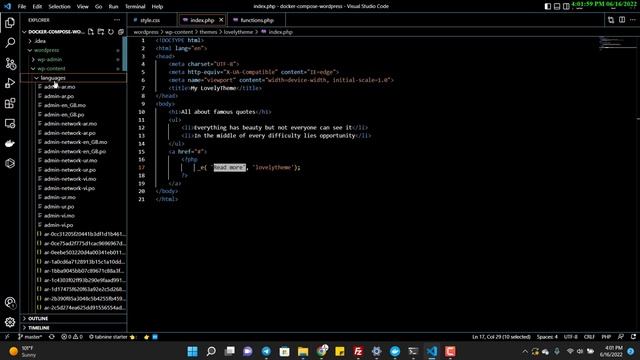
Task: Open FileZilla from the taskbar
Action: click(x=358, y=351)
